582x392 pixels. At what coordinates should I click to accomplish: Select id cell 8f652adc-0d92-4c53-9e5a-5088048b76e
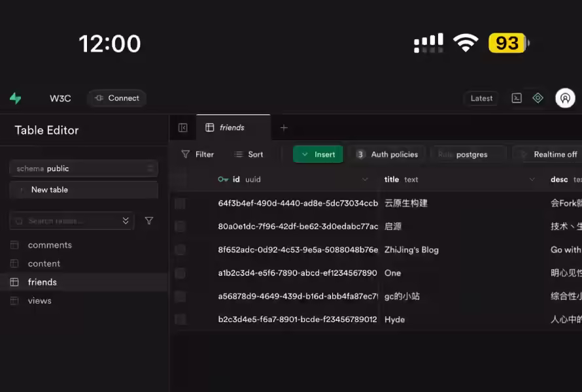[x=298, y=250]
